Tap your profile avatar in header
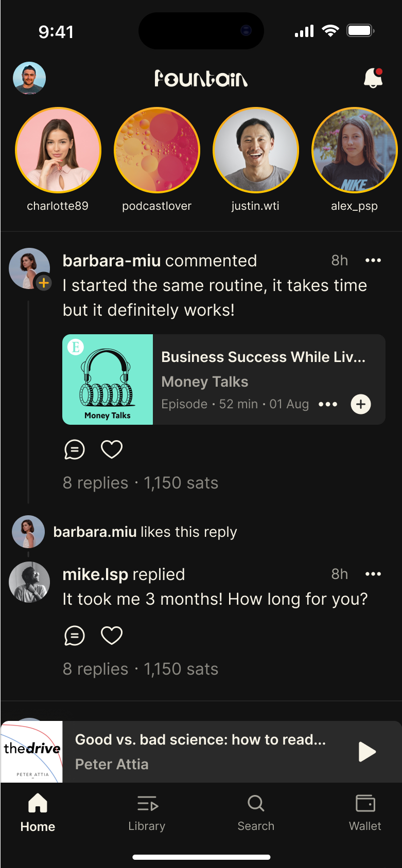Viewport: 402px width, 868px height. tap(29, 78)
